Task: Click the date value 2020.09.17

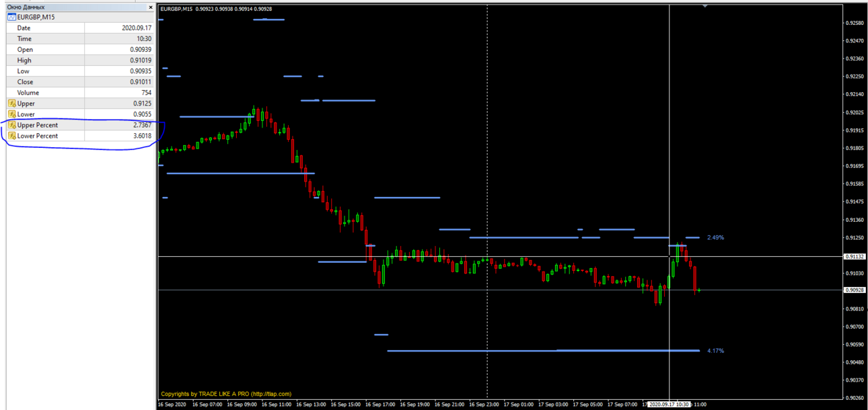Action: pyautogui.click(x=137, y=28)
